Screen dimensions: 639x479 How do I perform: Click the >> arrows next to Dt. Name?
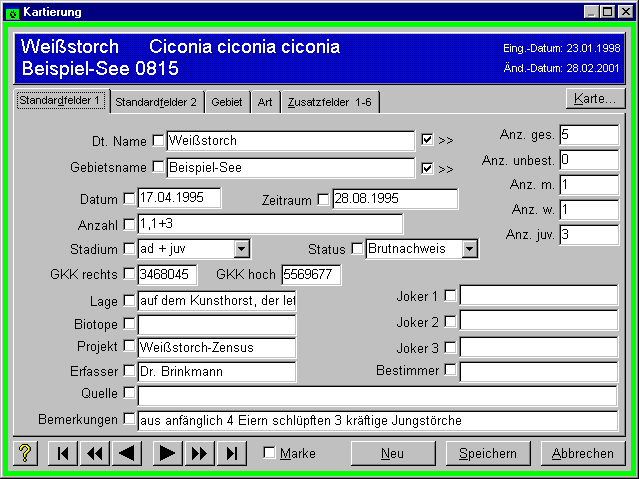click(445, 140)
